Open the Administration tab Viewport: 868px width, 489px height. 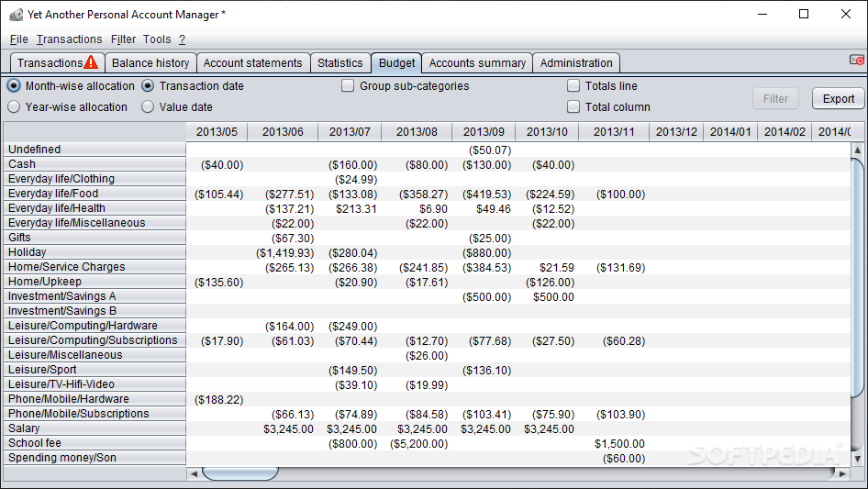coord(576,62)
